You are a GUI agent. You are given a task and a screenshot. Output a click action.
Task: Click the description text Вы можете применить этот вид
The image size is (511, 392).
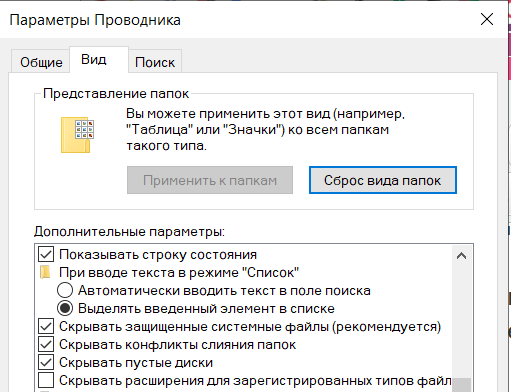[x=265, y=130]
